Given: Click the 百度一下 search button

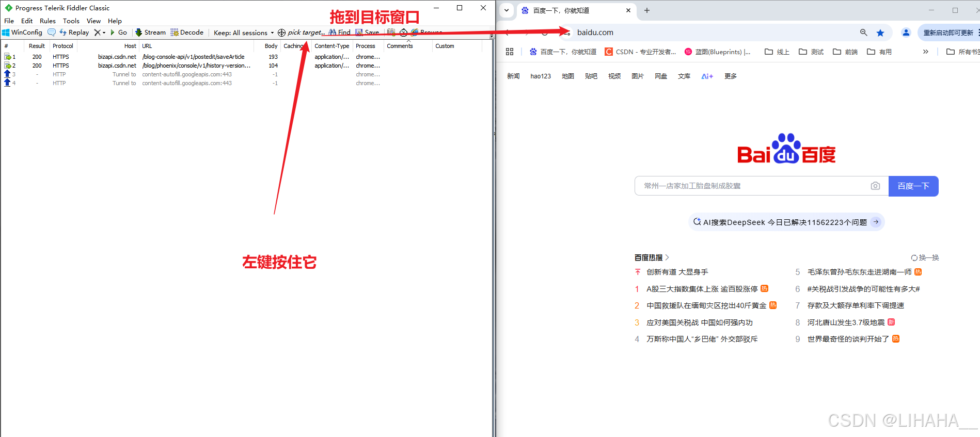Looking at the screenshot, I should pyautogui.click(x=913, y=186).
